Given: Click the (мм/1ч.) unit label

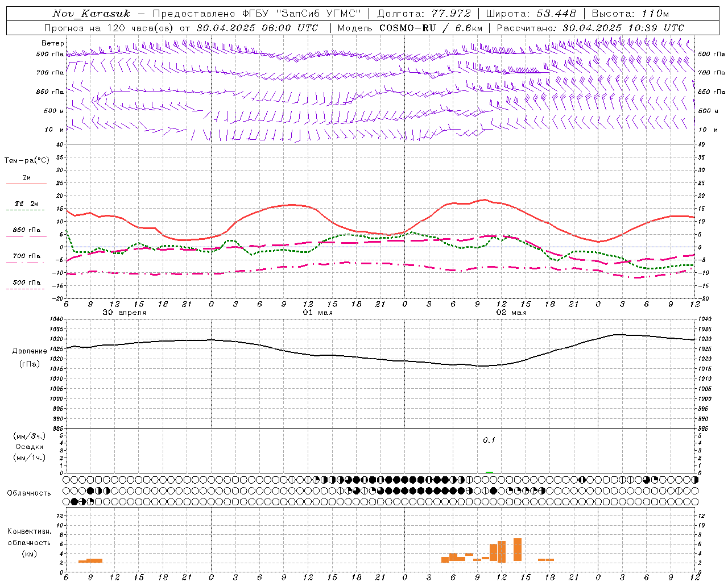Looking at the screenshot, I should click(30, 458).
